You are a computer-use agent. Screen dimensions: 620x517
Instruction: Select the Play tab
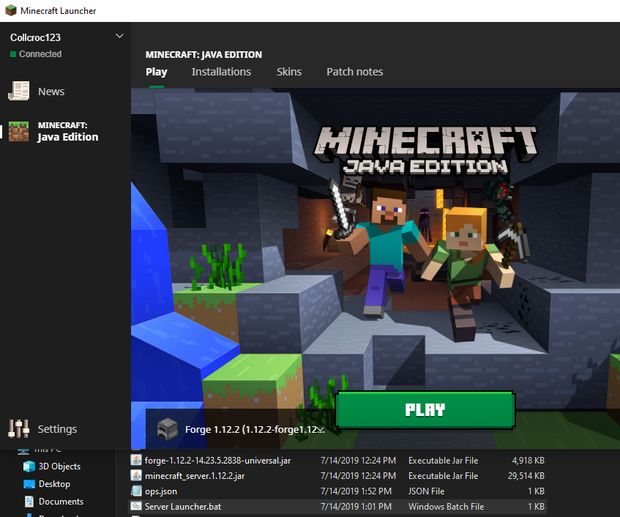(x=156, y=72)
